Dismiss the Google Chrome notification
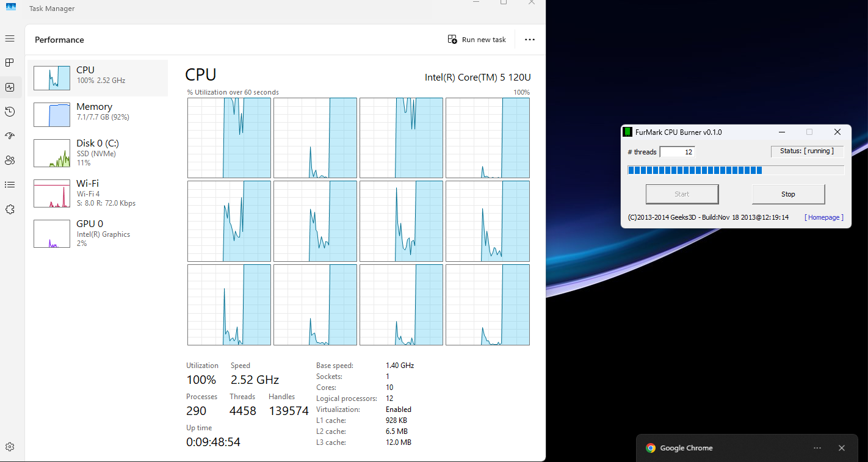The image size is (868, 462). pyautogui.click(x=842, y=448)
